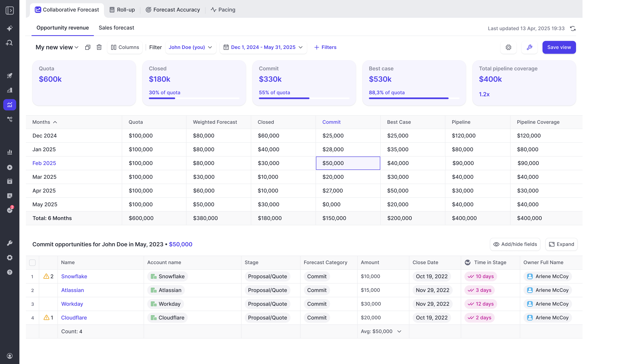Click the Best case 88,3% quota progress bar

(414, 98)
